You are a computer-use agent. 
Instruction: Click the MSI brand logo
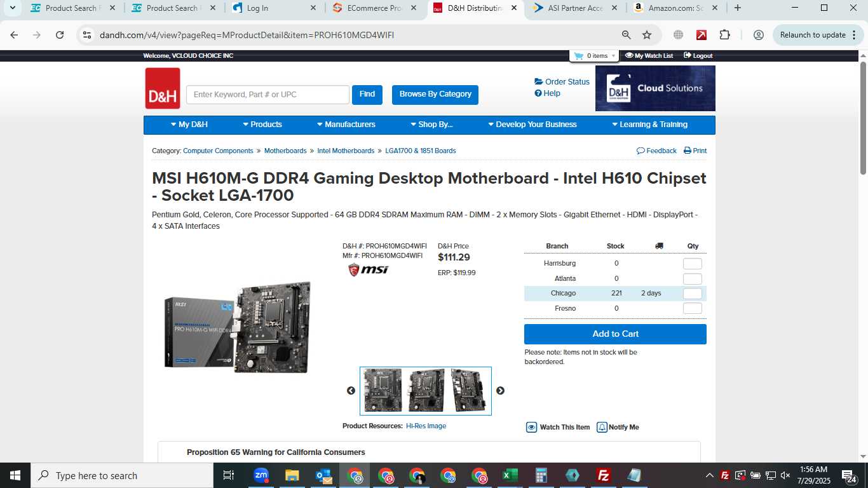tap(368, 269)
